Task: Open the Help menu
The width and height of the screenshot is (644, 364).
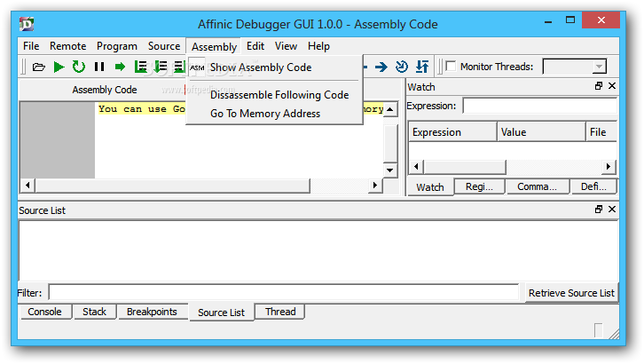Action: (318, 46)
